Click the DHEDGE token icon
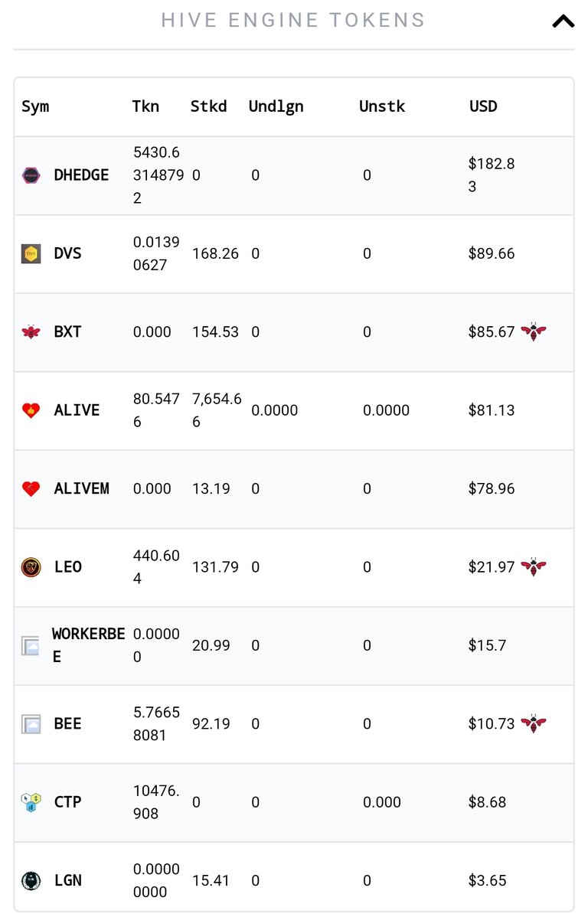588x917 pixels. click(31, 175)
